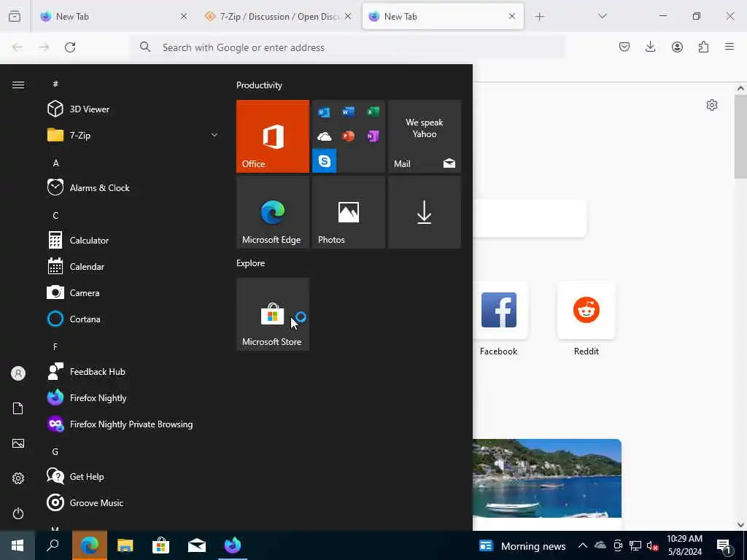
Task: Click the Windows Start button
Action: click(18, 545)
